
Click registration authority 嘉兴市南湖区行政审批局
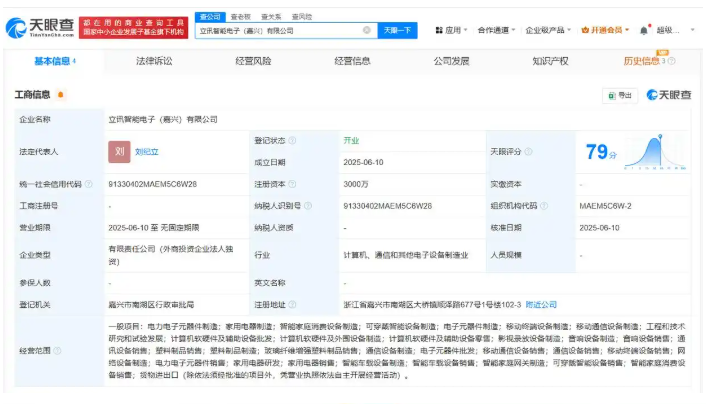151,304
